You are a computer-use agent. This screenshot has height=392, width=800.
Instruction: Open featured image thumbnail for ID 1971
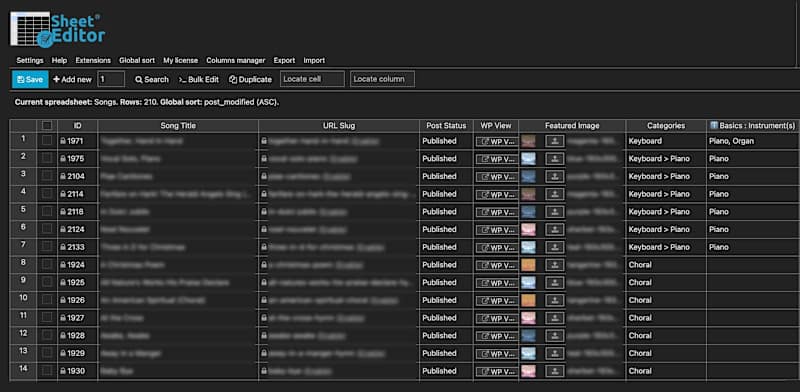coord(529,141)
